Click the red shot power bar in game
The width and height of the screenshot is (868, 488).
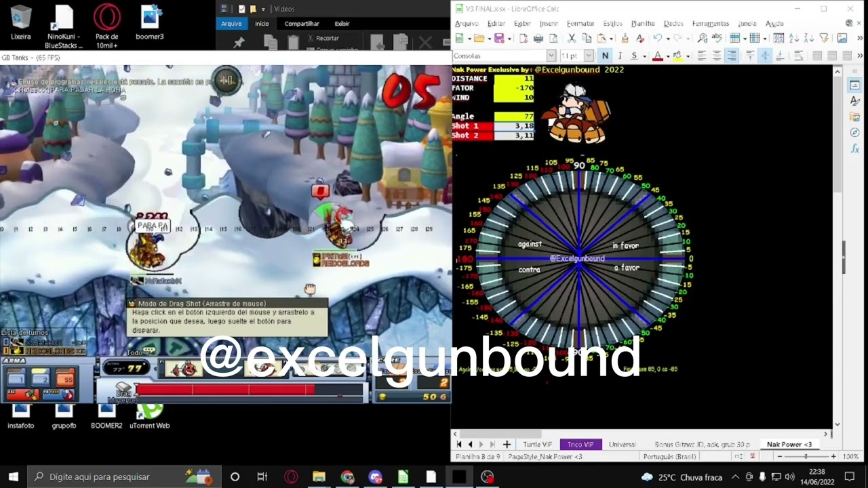click(225, 389)
